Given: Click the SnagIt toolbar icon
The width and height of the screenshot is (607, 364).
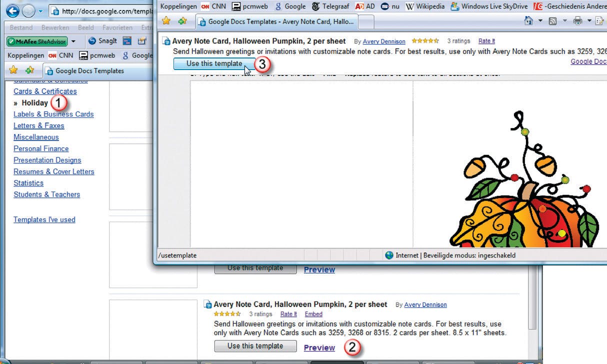Looking at the screenshot, I should click(x=102, y=41).
